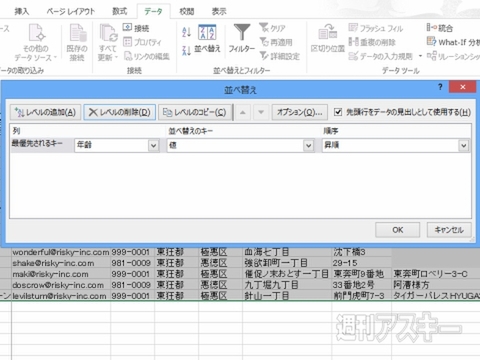Click the sort descending Z-A icon

pos(186,50)
